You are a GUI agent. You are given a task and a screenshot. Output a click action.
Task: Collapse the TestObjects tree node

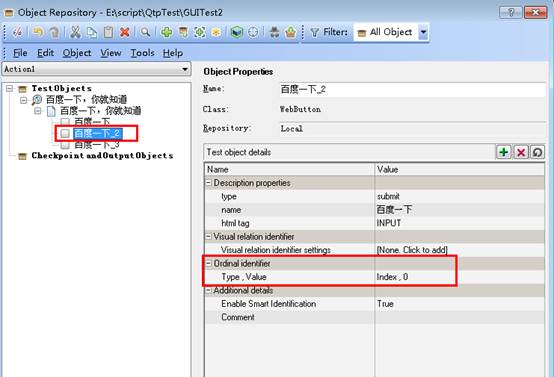click(10, 88)
